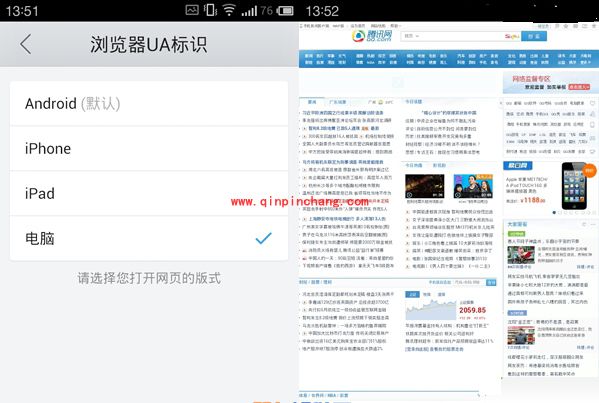Open the black iPod touch product image

coord(574,186)
